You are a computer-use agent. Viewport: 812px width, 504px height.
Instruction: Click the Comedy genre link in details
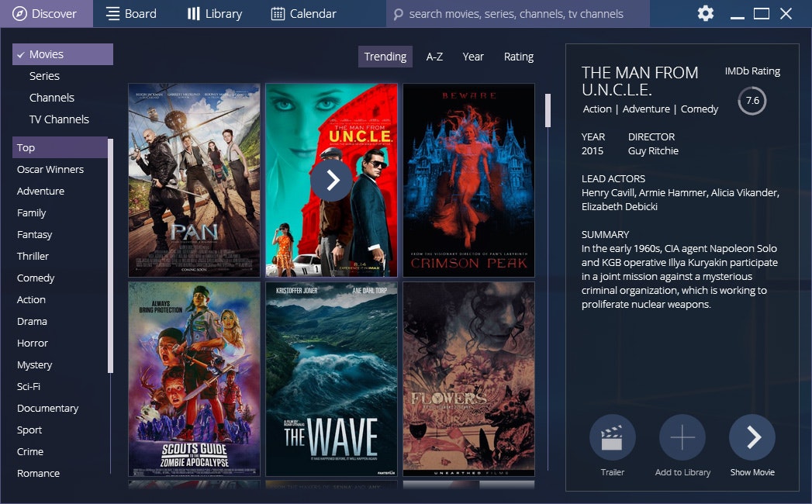pos(699,109)
